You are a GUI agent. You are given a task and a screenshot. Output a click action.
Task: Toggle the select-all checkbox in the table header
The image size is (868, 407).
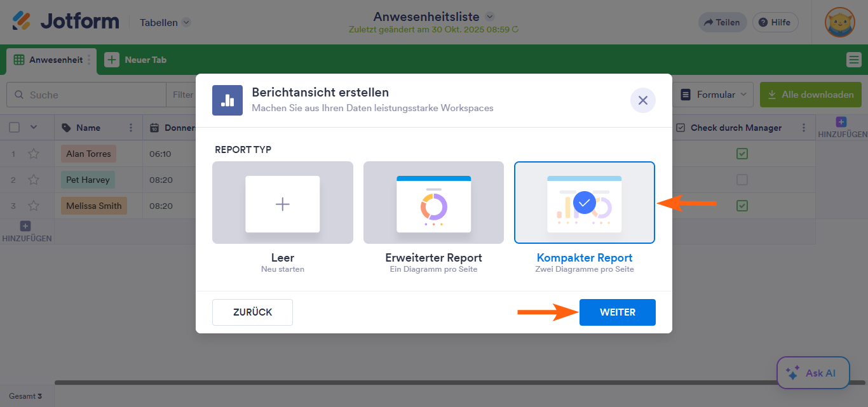[x=15, y=128]
